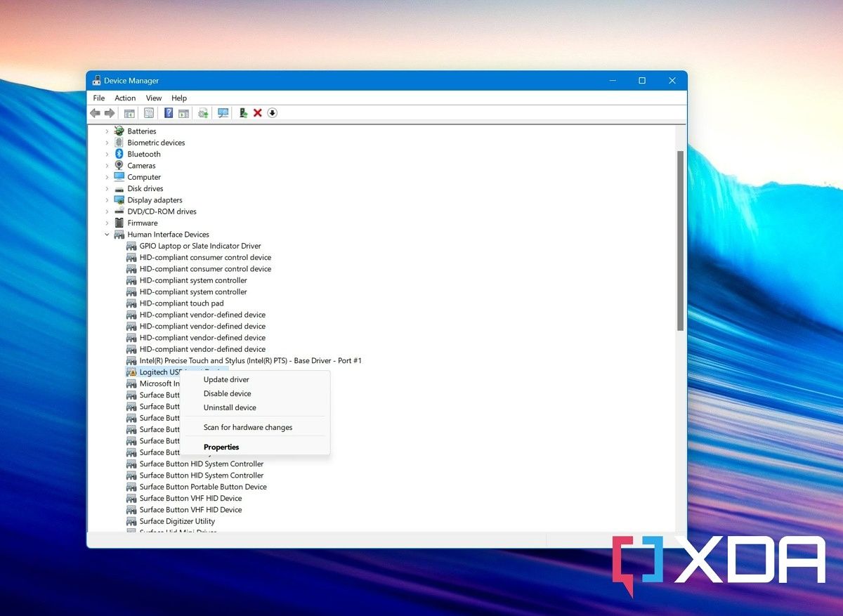The height and width of the screenshot is (616, 843).
Task: Collapse the Human Interface Devices category
Action: tap(107, 235)
